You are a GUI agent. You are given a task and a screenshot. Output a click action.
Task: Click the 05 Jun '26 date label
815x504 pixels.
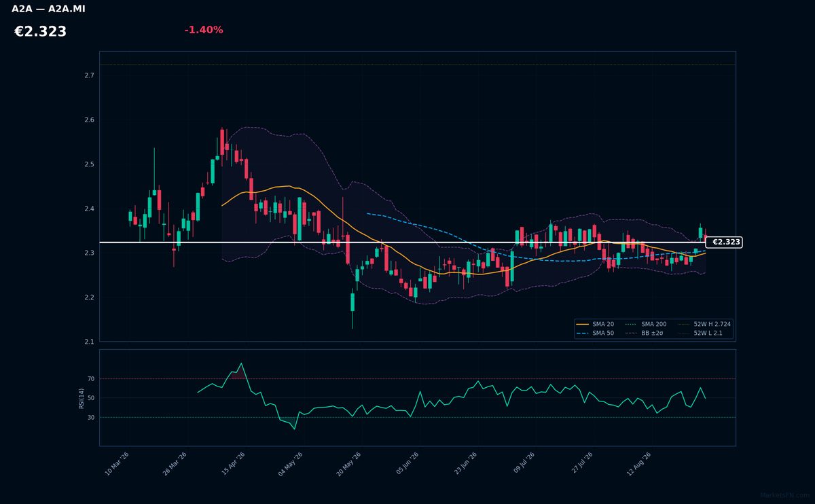406,464
